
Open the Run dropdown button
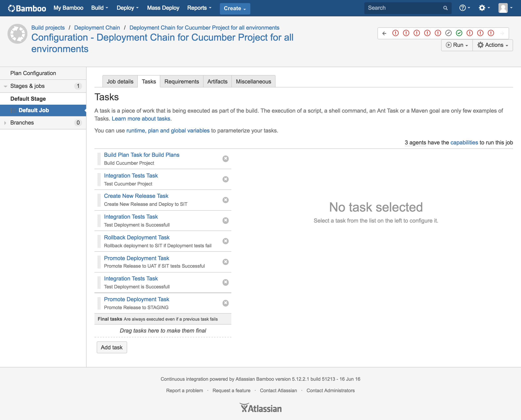457,45
